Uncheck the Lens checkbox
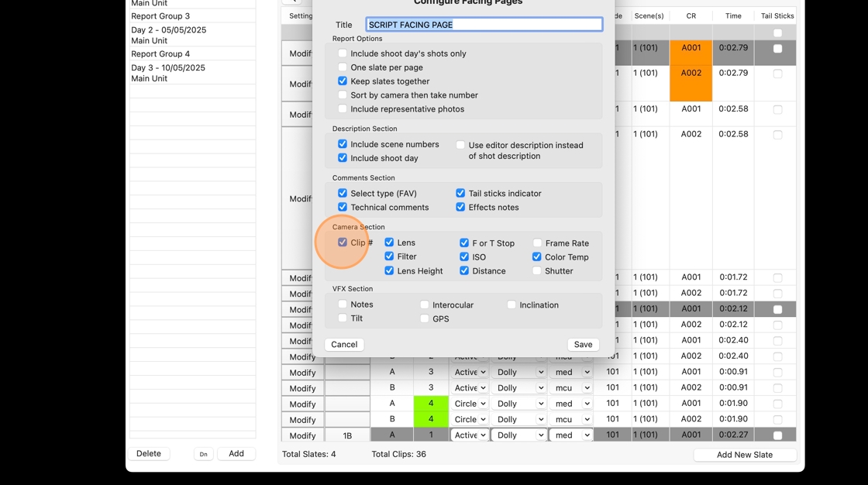 tap(389, 242)
